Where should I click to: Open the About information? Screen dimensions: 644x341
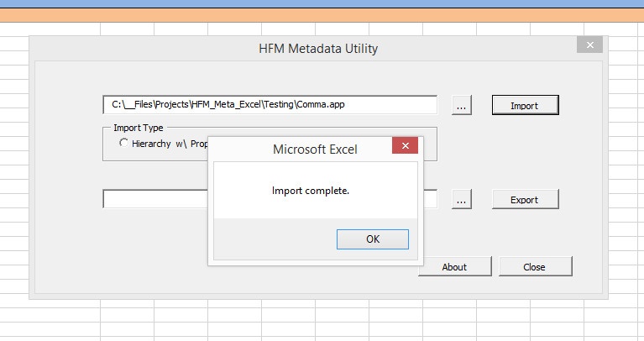click(454, 267)
